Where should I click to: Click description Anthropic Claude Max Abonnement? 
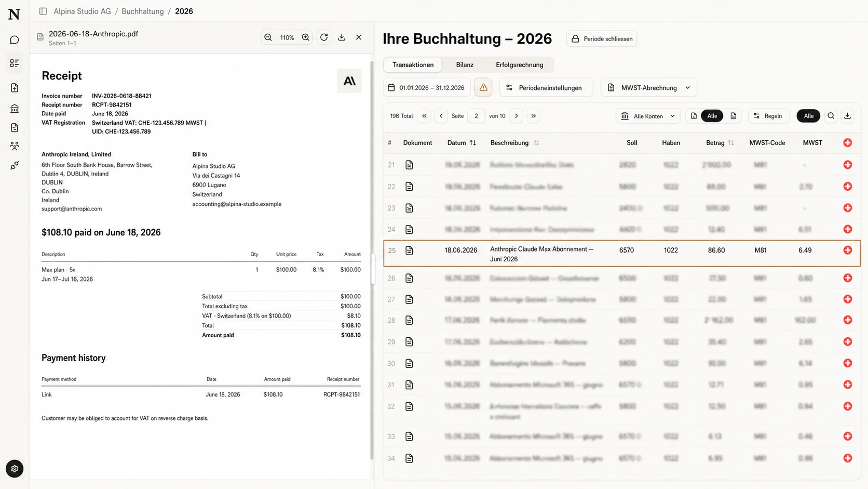click(542, 254)
